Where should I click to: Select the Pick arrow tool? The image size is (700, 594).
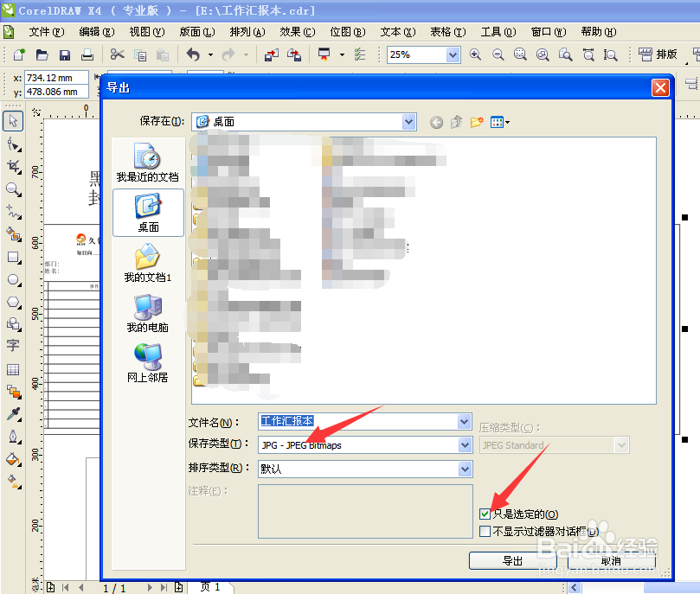(x=13, y=120)
